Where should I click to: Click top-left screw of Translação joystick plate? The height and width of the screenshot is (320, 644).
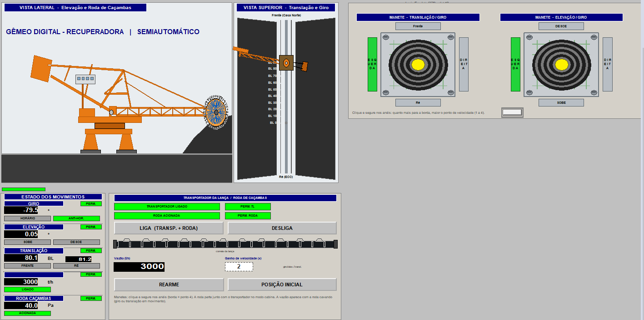click(385, 37)
